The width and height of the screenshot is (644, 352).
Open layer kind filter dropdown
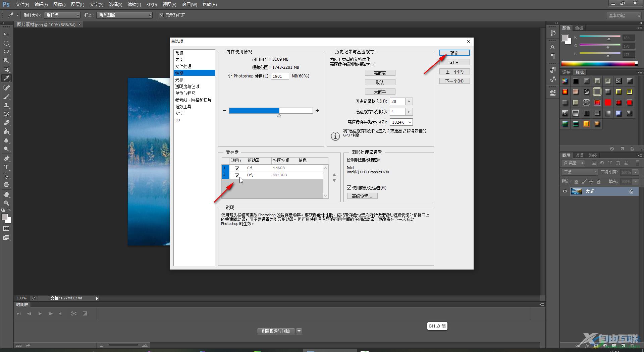coord(573,163)
